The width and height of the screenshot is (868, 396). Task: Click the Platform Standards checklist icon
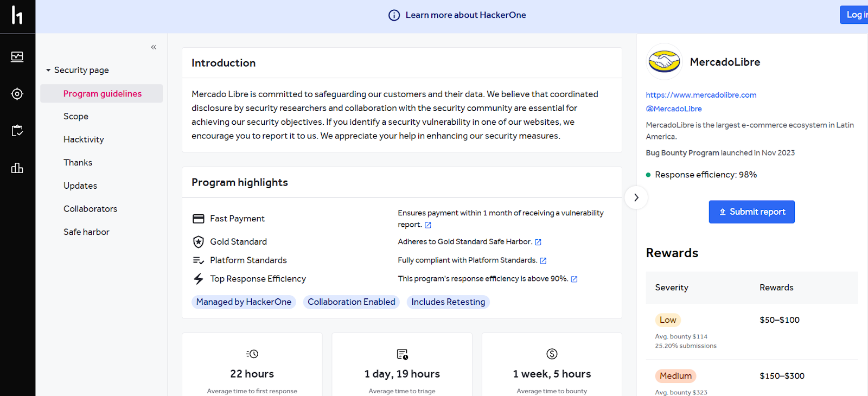pyautogui.click(x=199, y=260)
